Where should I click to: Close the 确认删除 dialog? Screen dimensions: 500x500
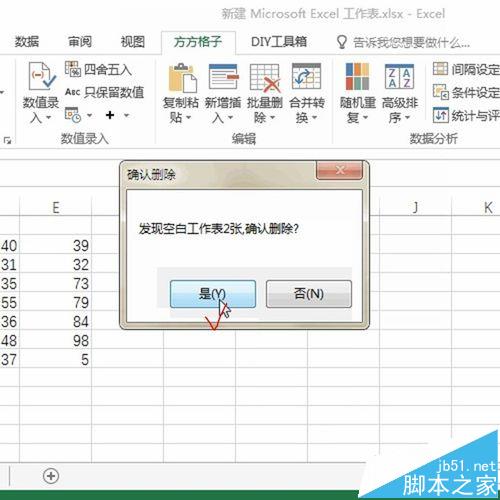click(339, 170)
